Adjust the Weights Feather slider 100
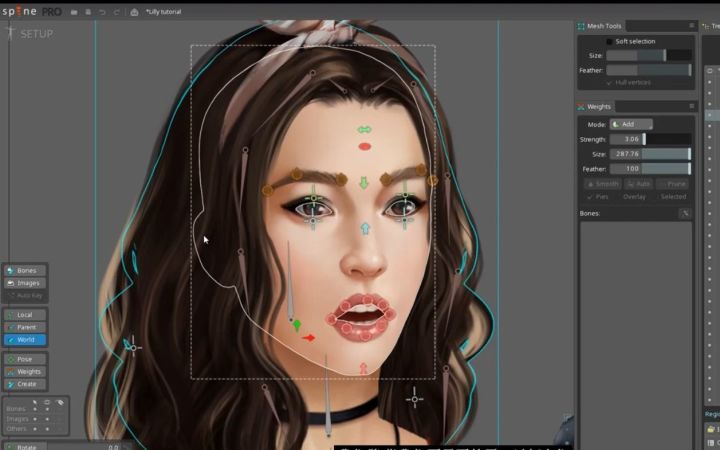This screenshot has width=720, height=450. 650,169
